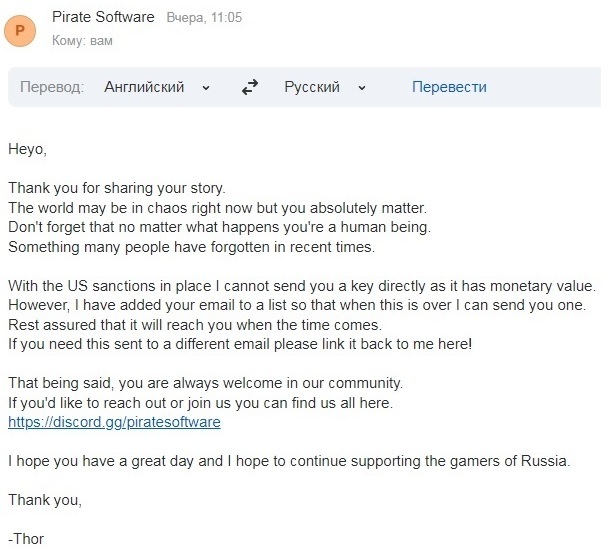Click the closing 'Thank you,' line
The height and width of the screenshot is (555, 609).
click(x=45, y=500)
